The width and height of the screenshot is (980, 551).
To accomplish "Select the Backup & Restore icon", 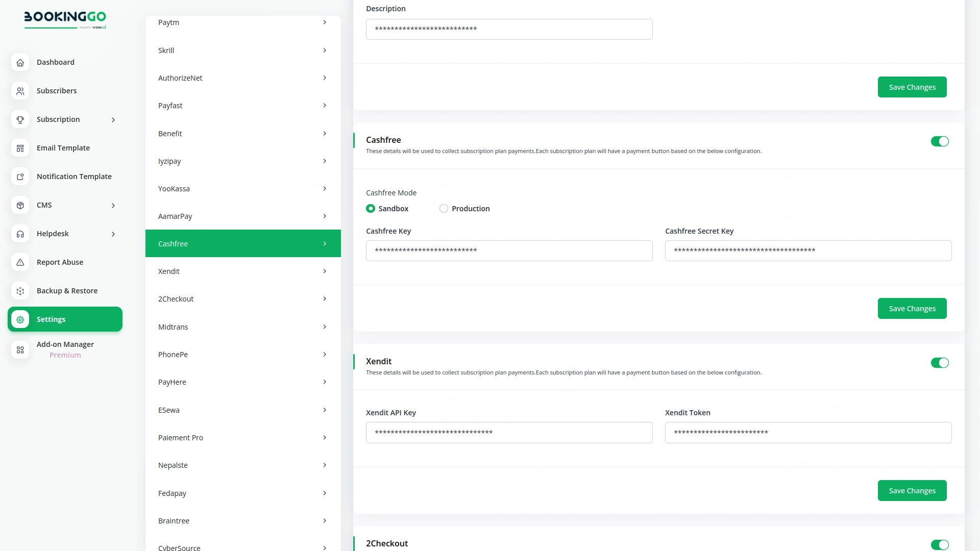I will coord(20,291).
